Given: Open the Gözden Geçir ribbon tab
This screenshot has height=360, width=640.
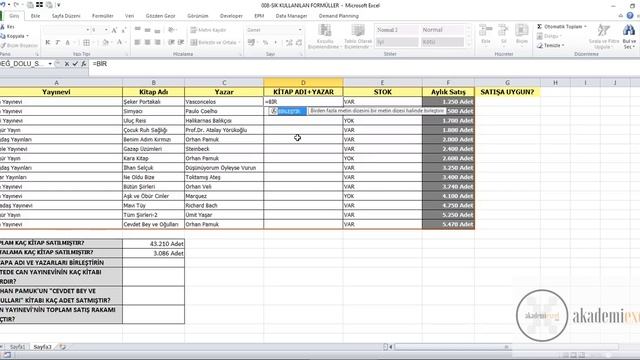Looking at the screenshot, I should tap(160, 16).
